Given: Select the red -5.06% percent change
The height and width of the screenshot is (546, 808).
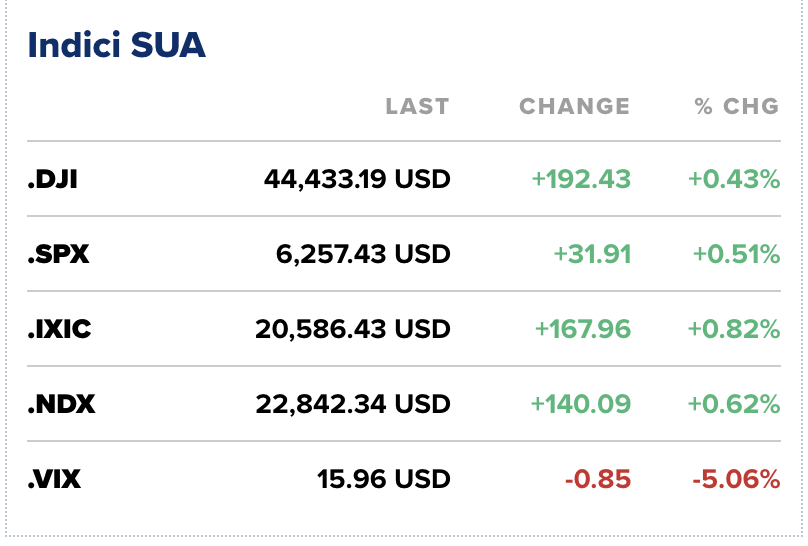Looking at the screenshot, I should click(735, 479).
